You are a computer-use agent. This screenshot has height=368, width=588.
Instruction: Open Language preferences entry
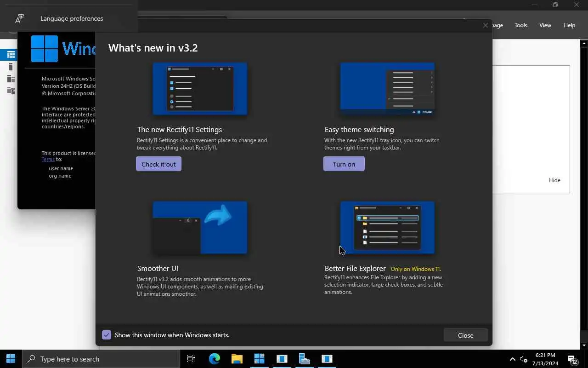(69, 18)
